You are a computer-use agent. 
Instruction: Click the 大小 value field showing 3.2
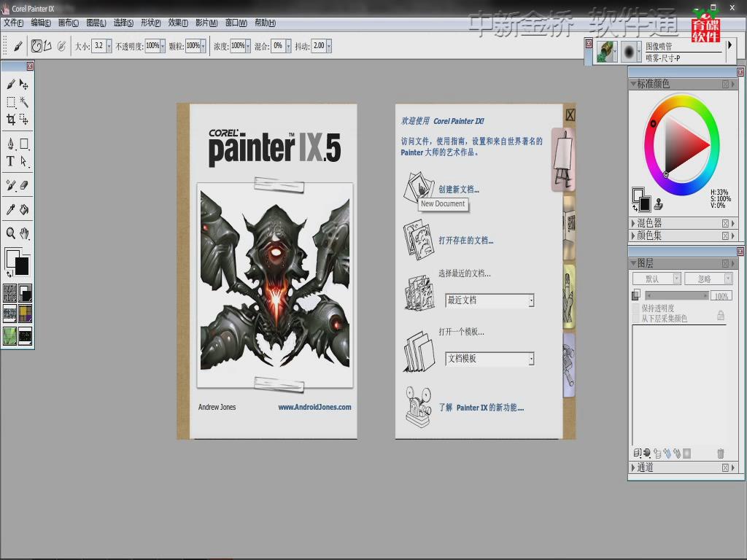98,46
